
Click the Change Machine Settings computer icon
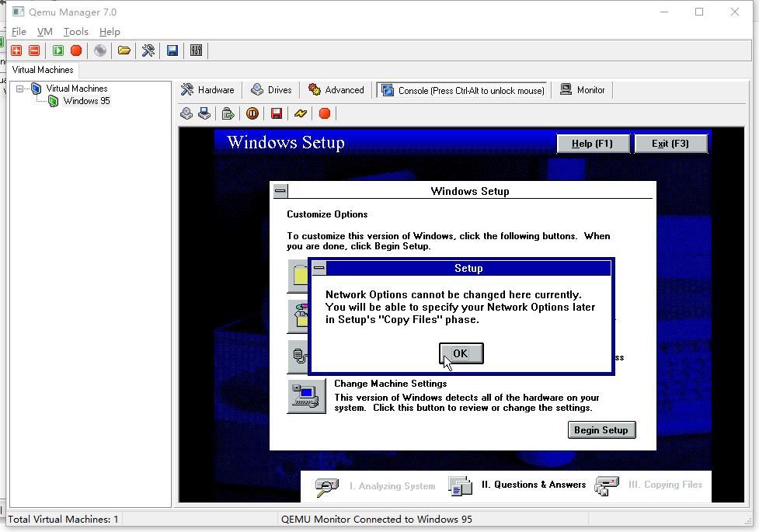[306, 396]
